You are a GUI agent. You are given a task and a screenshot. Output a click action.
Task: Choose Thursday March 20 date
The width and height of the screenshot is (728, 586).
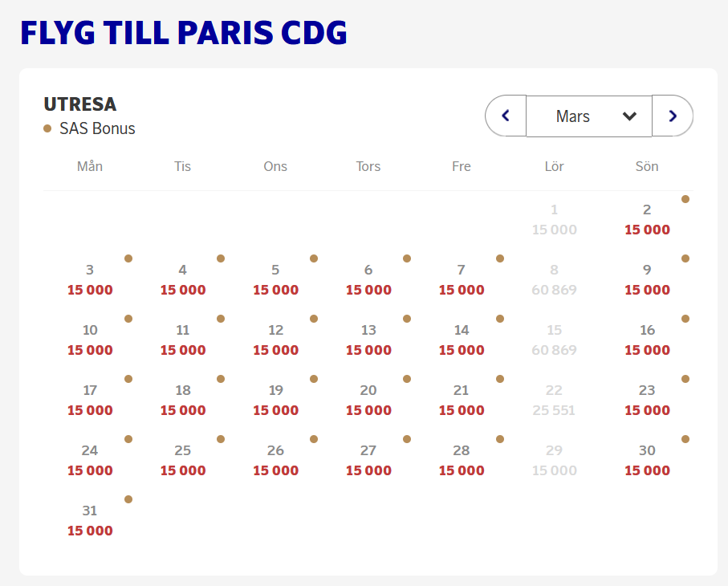(368, 401)
